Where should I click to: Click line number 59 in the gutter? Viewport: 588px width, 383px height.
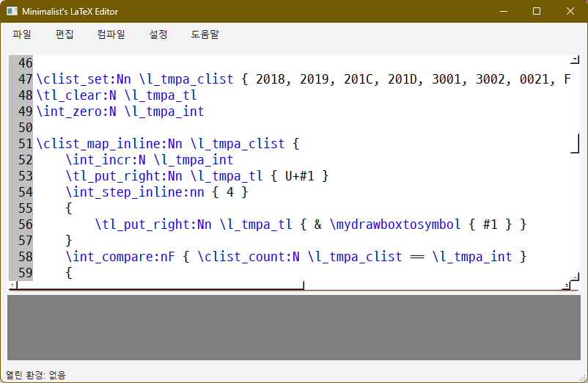(x=25, y=273)
